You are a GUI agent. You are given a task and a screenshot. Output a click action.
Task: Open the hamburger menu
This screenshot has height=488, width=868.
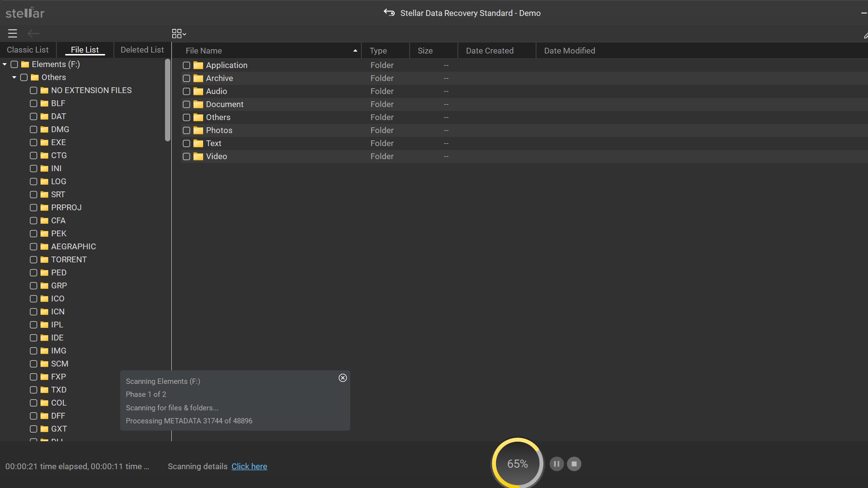(12, 33)
